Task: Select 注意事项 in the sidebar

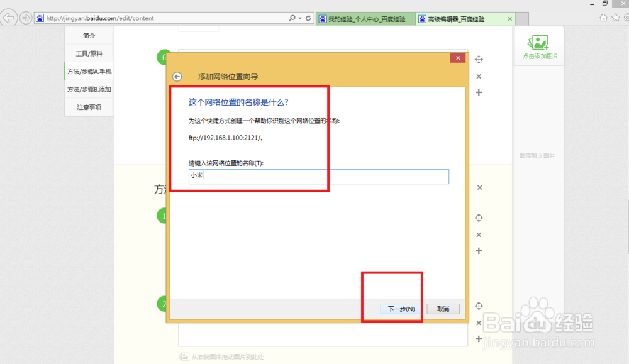Action: (x=89, y=107)
